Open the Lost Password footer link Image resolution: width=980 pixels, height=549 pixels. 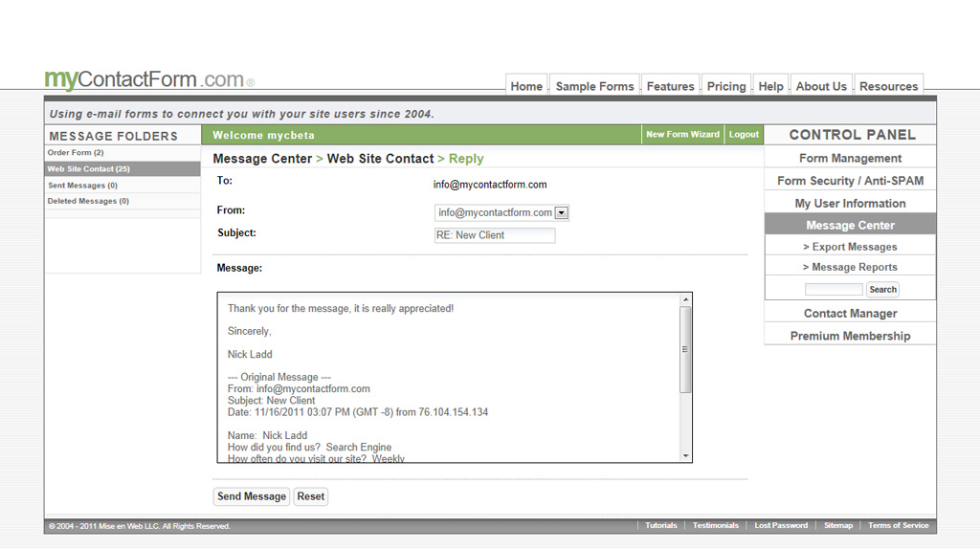(781, 525)
